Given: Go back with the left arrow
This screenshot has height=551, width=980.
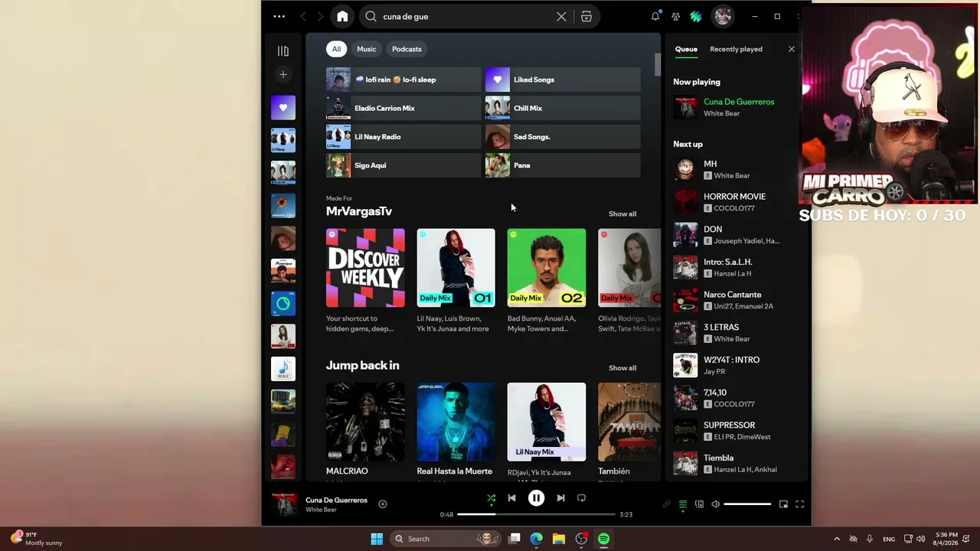Looking at the screenshot, I should [303, 16].
